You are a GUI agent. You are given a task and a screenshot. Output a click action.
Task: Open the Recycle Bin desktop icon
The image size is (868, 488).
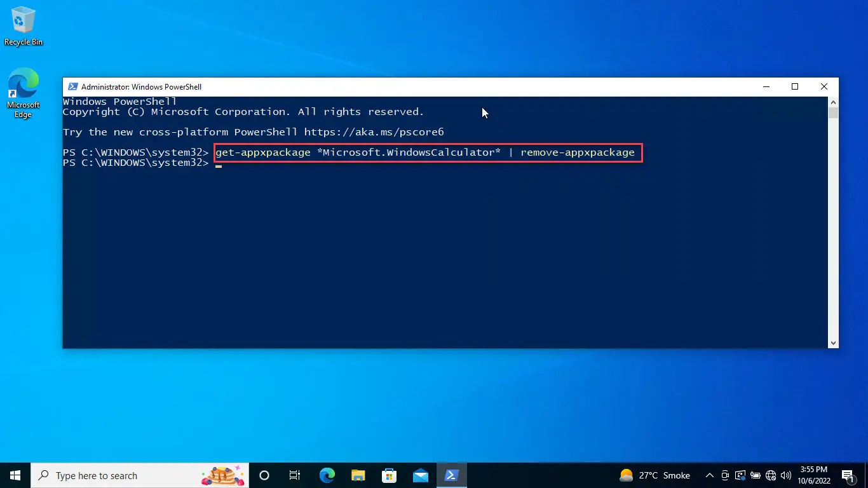tap(24, 27)
